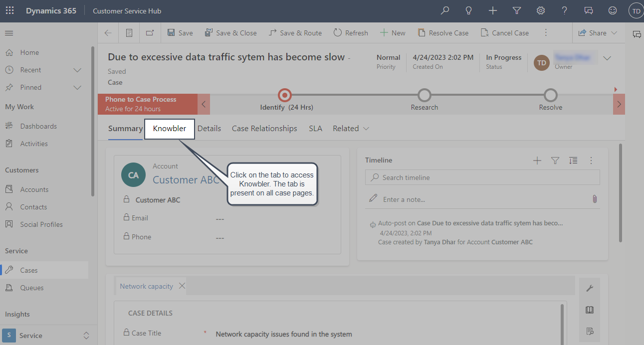
Task: Open the lightbulb assistant icon
Action: [469, 10]
